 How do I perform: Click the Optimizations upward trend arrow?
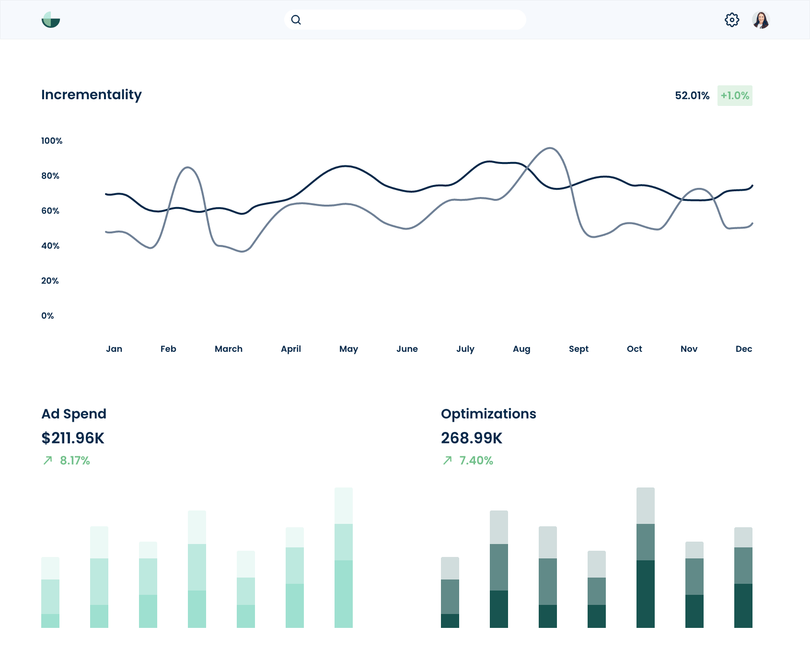[x=447, y=461]
